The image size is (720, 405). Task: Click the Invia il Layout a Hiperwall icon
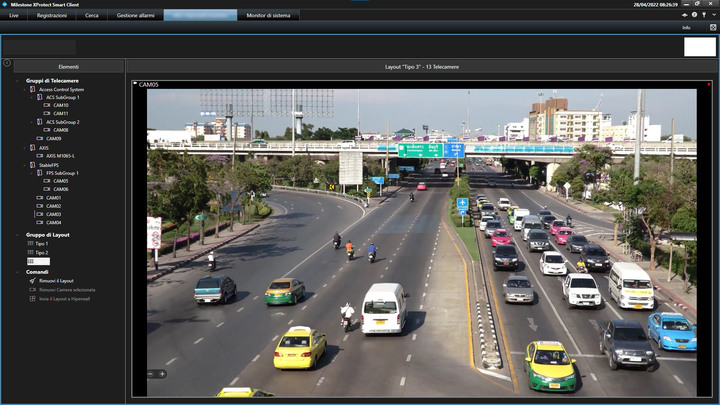click(x=33, y=298)
